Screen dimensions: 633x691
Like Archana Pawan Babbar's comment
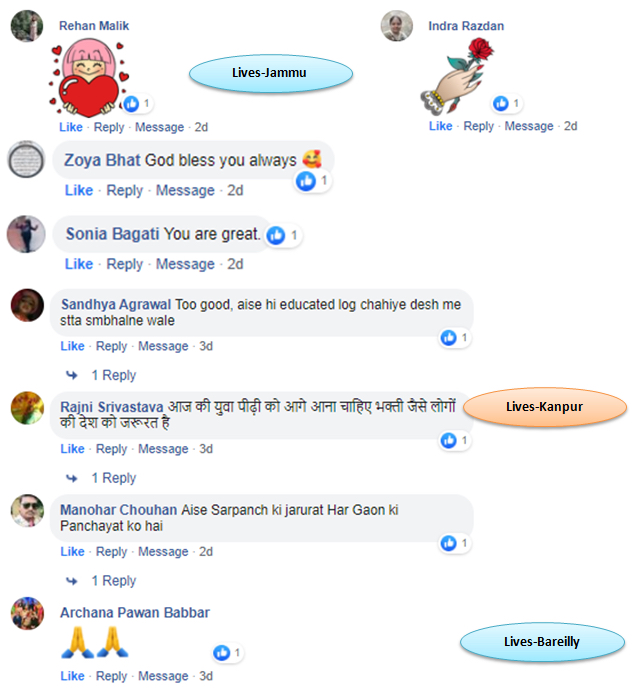click(x=72, y=676)
